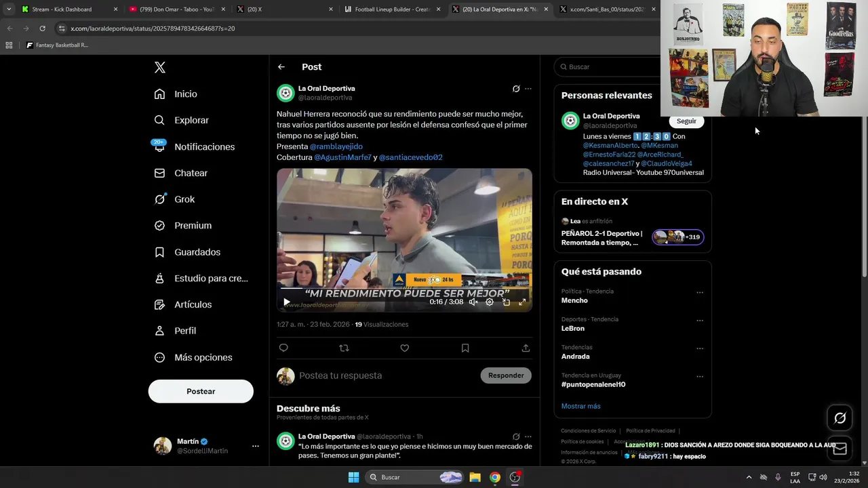Bookmark the post
The height and width of the screenshot is (488, 868).
pos(465,348)
